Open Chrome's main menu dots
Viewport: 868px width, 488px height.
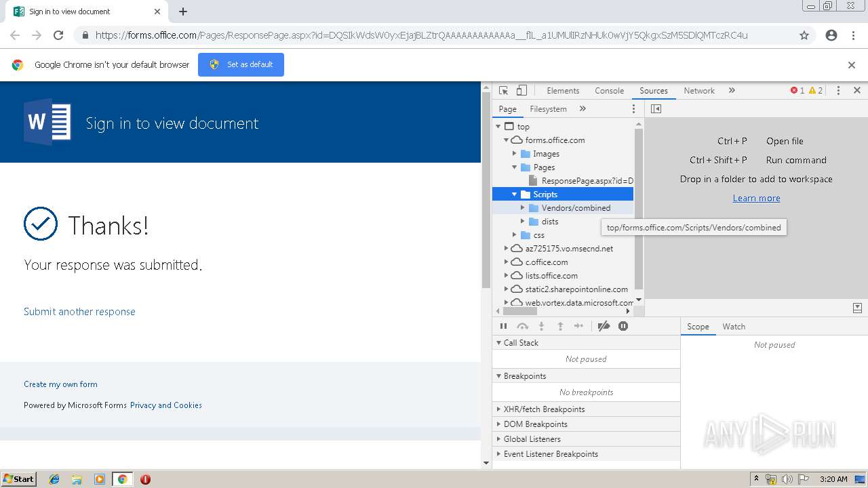853,35
